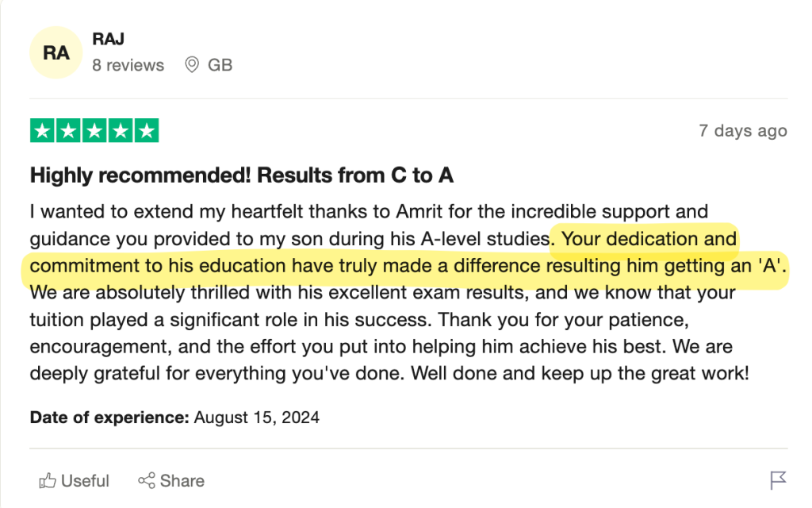Click the third green star
812x508 pixels.
pyautogui.click(x=94, y=131)
